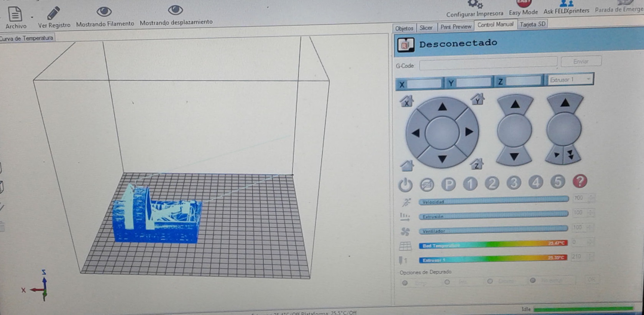The height and width of the screenshot is (315, 644).
Task: Adjust the Ventilador slider
Action: click(x=493, y=229)
